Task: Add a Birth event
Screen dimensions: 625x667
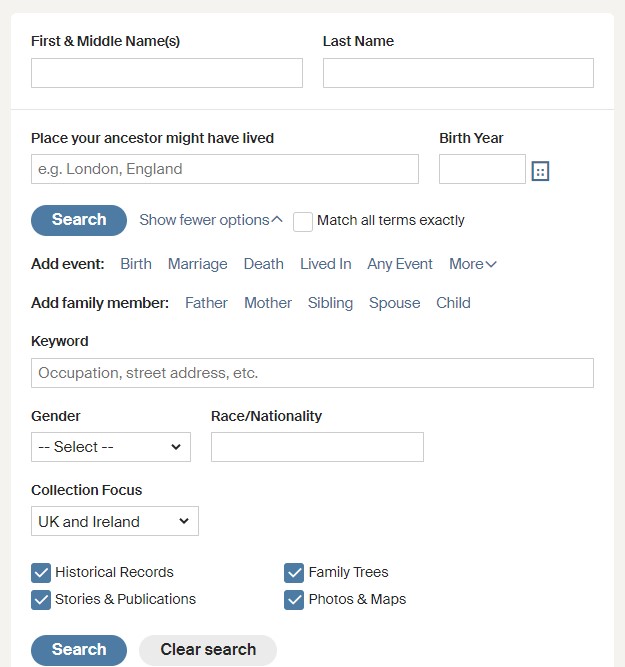Action: pyautogui.click(x=136, y=264)
